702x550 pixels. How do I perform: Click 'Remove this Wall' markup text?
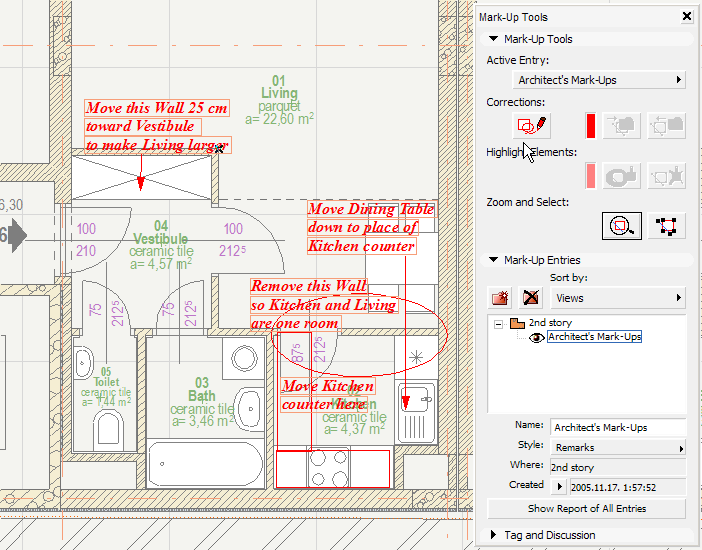(308, 286)
